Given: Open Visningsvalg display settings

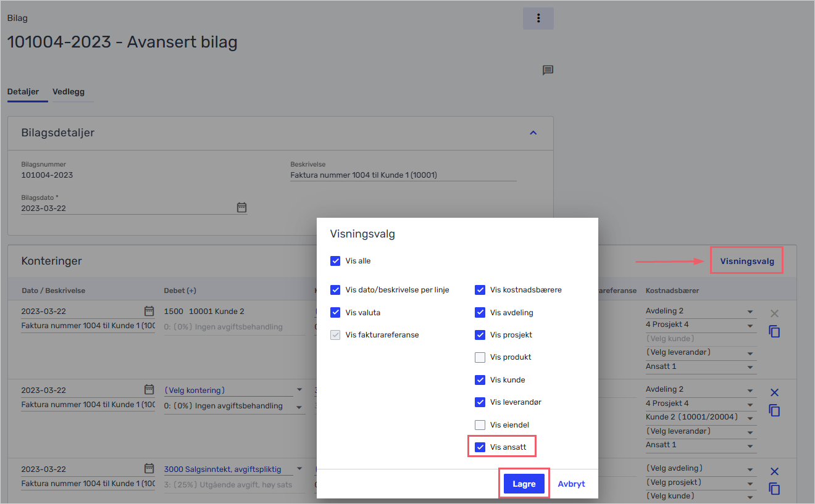Looking at the screenshot, I should 746,261.
